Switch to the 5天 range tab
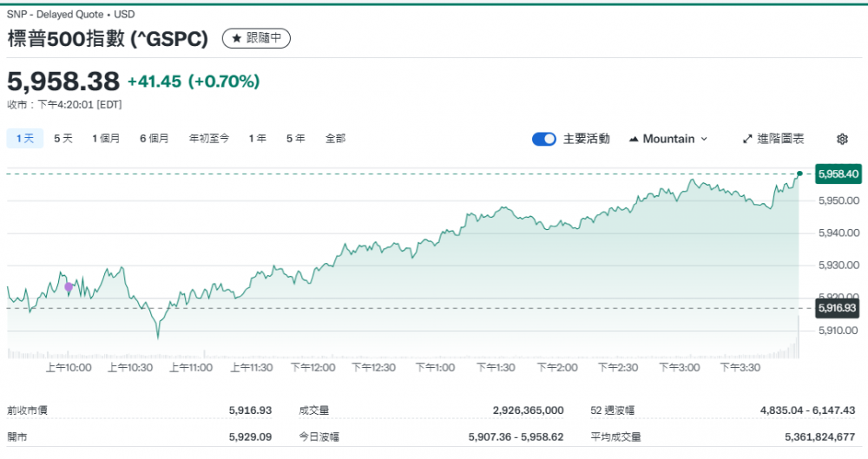 coord(63,138)
